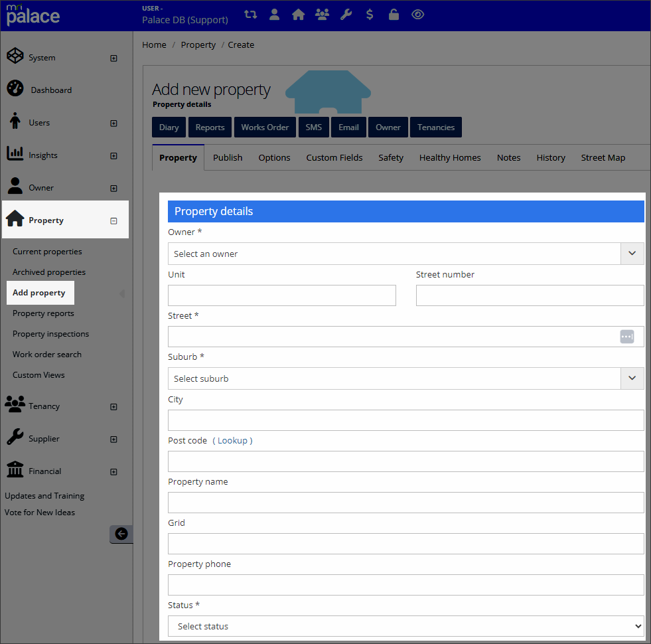Screen dimensions: 651x644
Task: Click the Financial bank building icon
Action: point(15,469)
